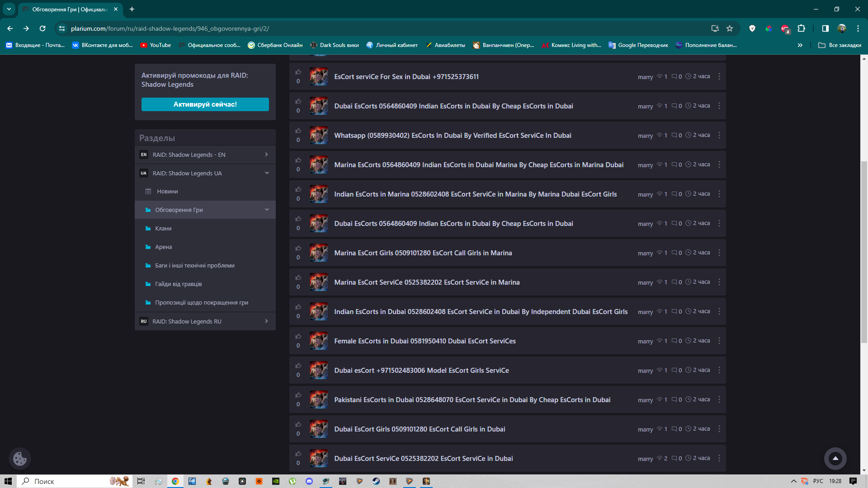Reload the page with the refresh icon
868x488 pixels.
[42, 28]
